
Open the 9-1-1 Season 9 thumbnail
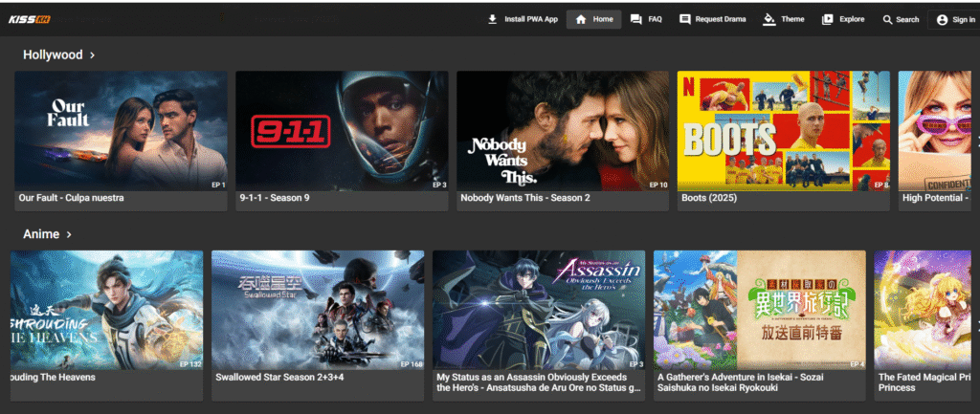pyautogui.click(x=342, y=130)
